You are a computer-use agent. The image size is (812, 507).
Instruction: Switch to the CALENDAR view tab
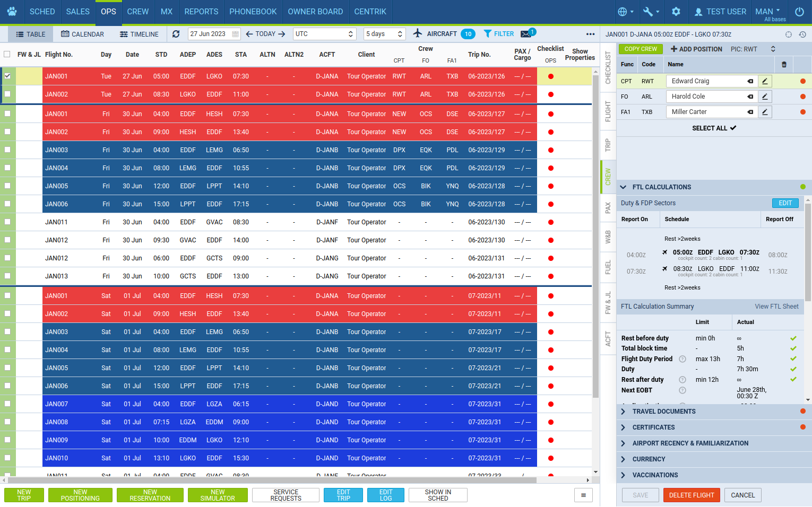click(82, 34)
